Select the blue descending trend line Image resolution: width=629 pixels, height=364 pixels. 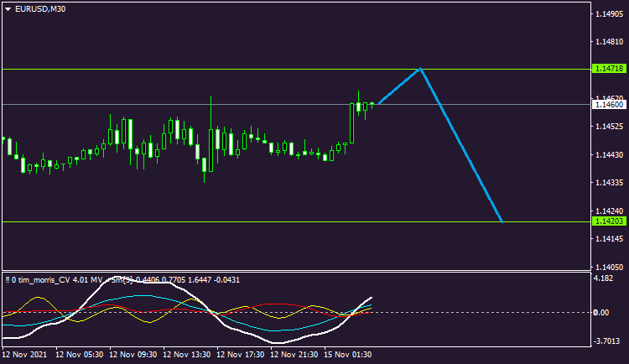click(461, 145)
